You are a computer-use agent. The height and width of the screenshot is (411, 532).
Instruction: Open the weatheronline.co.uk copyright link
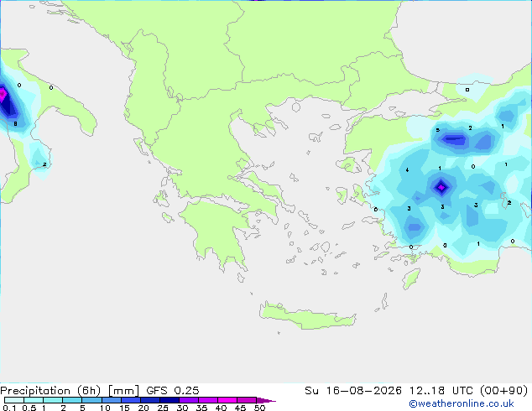pos(462,403)
